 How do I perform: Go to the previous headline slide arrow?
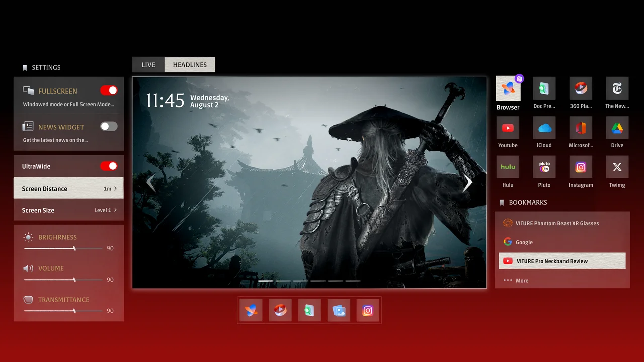pos(151,183)
